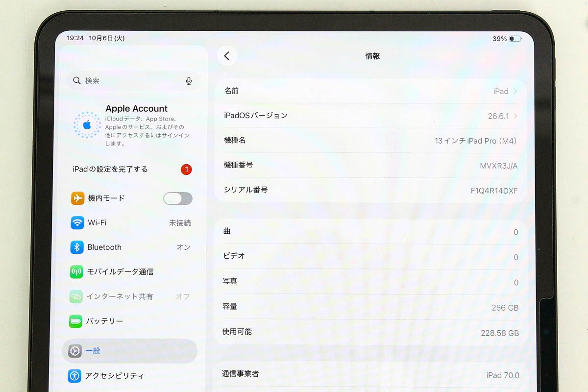Tap the back arrow button
The width and height of the screenshot is (588, 392).
(227, 56)
